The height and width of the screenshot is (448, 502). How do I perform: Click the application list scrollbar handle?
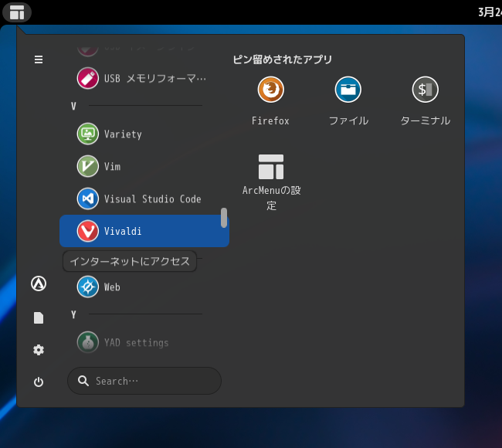[224, 218]
